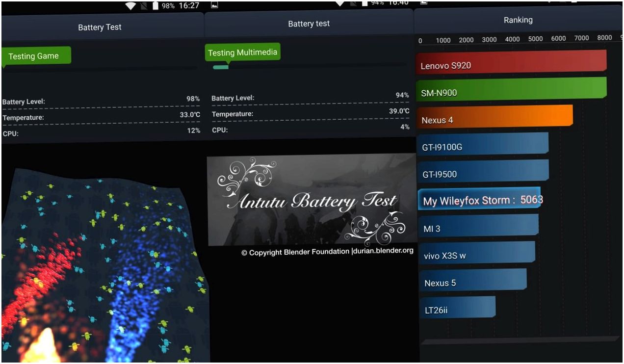Select the Battery Test header on left panel
Viewport: 624px width, 364px height.
100,27
